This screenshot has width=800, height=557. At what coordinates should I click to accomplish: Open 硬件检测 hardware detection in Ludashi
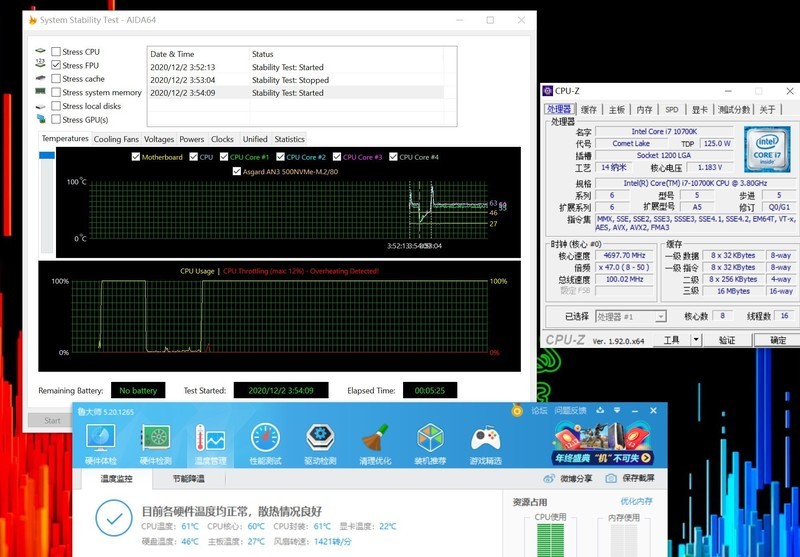tap(156, 444)
